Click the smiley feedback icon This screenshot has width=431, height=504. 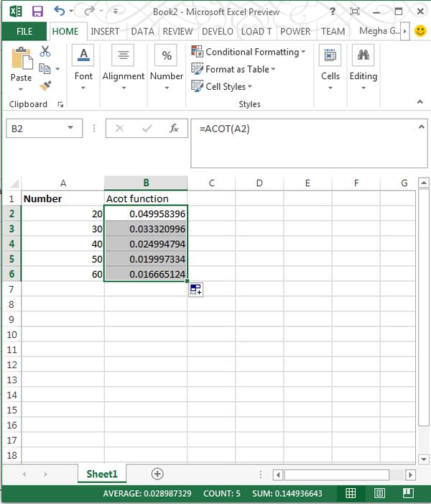coord(420,31)
